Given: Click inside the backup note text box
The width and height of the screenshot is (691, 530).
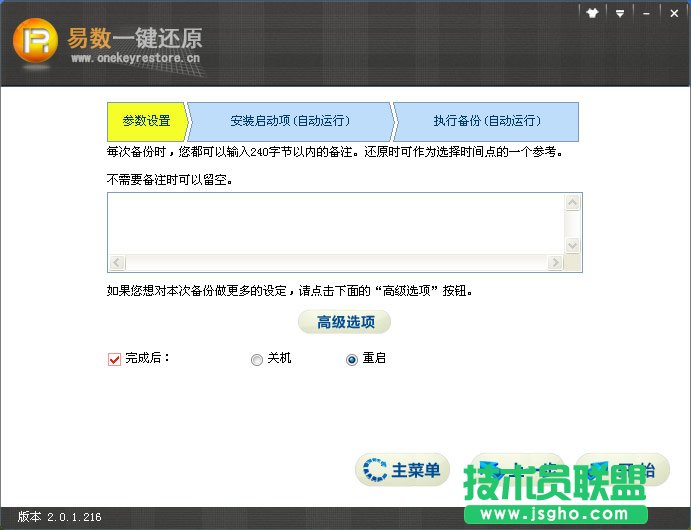Looking at the screenshot, I should click(335, 224).
